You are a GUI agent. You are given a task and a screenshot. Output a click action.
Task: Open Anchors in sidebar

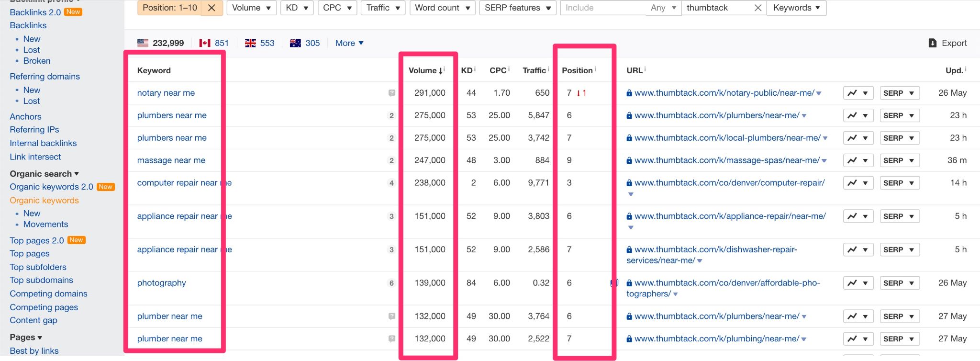(x=25, y=117)
